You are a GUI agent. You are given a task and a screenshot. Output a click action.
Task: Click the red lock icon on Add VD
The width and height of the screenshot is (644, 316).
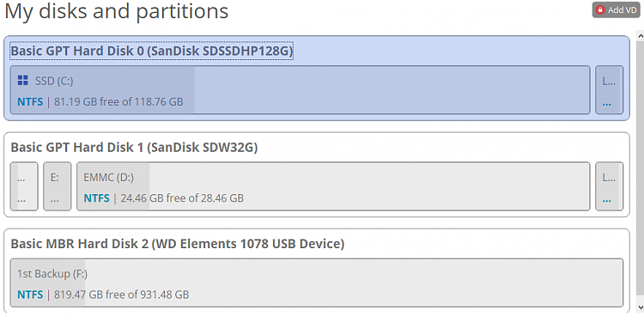tap(600, 10)
